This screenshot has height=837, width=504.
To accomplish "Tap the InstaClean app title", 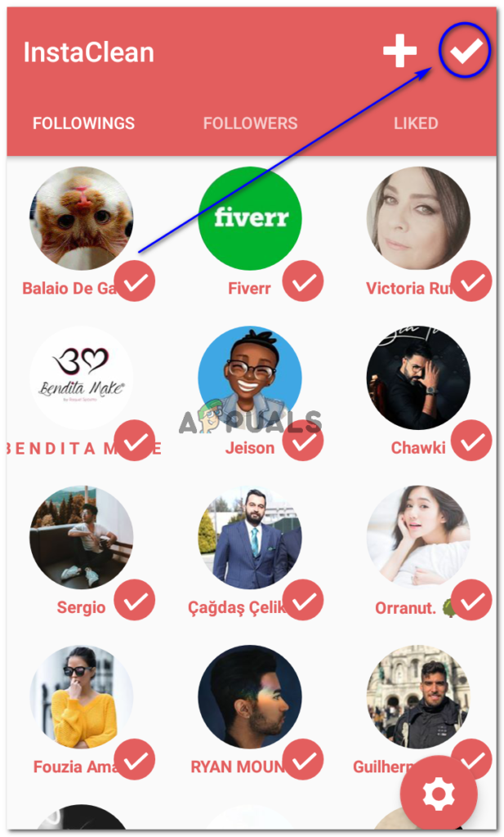I will click(88, 52).
